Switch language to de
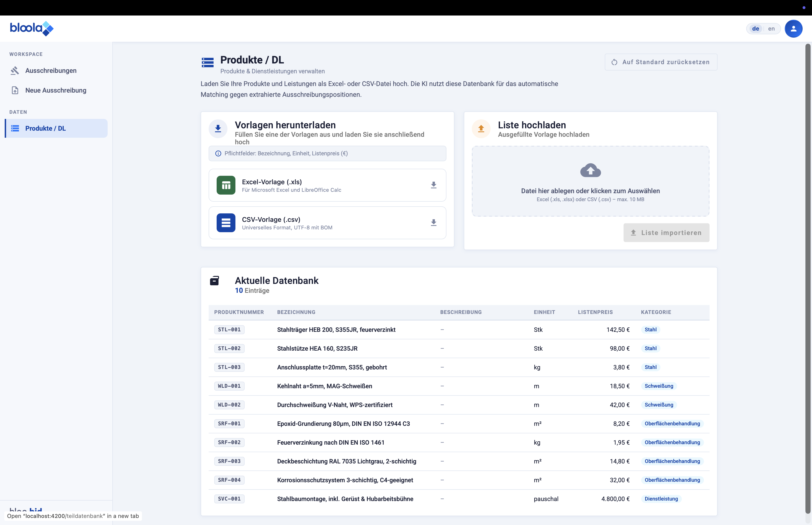The image size is (812, 525). pos(755,29)
